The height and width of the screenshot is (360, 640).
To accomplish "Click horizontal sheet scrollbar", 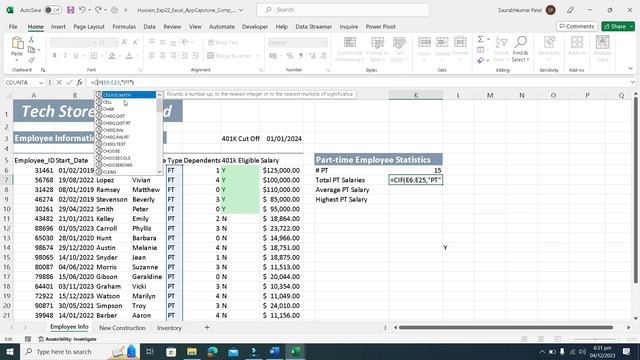I will tap(506, 327).
